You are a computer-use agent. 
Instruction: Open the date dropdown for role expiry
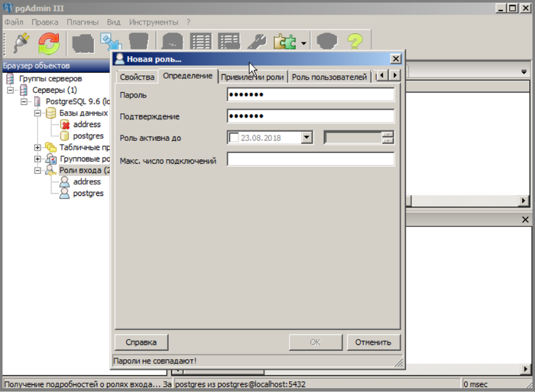[x=307, y=137]
